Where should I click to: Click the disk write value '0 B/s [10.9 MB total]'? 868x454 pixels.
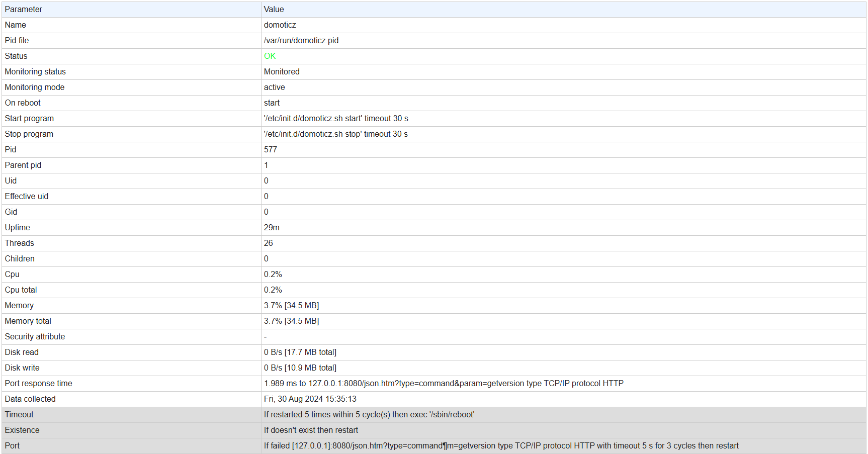(x=300, y=368)
